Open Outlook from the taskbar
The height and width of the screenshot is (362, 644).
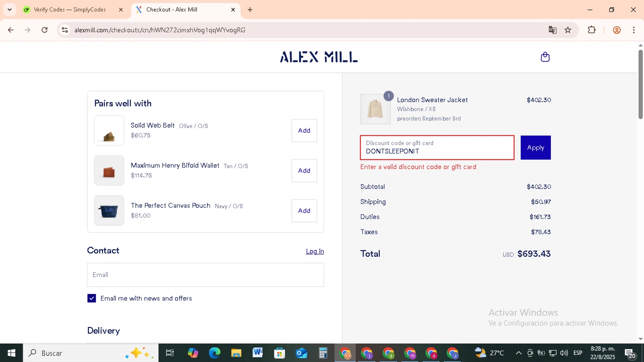click(x=301, y=353)
